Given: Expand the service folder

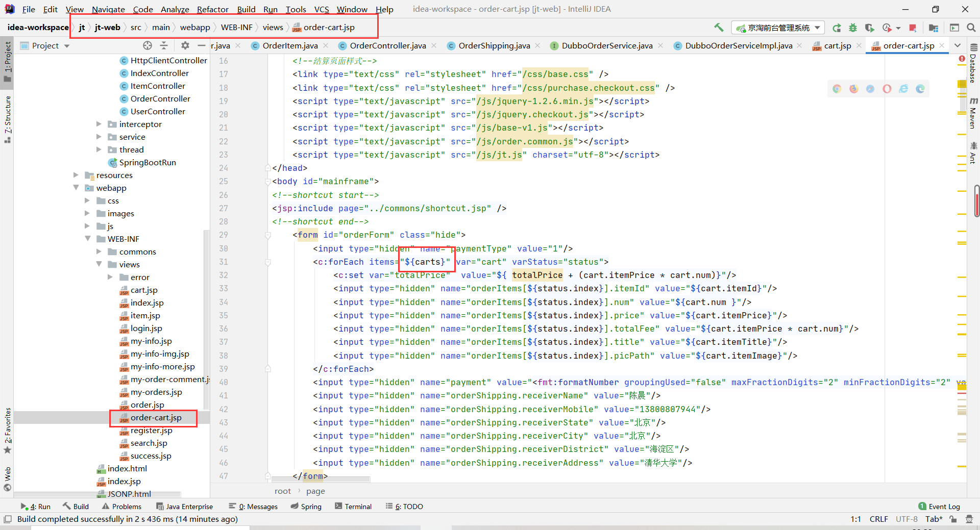Looking at the screenshot, I should 99,137.
